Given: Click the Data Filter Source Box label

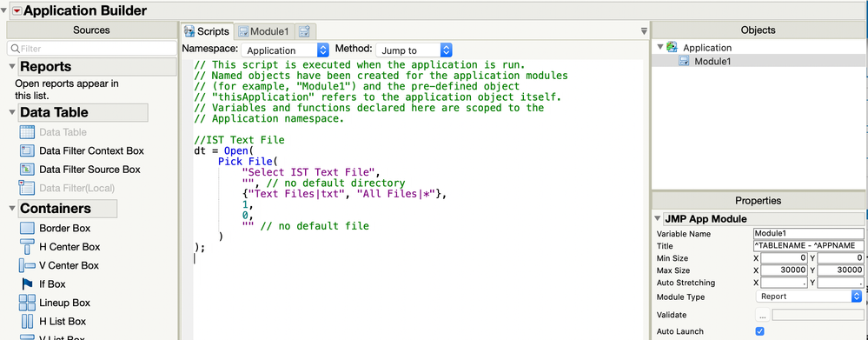Looking at the screenshot, I should (x=89, y=170).
